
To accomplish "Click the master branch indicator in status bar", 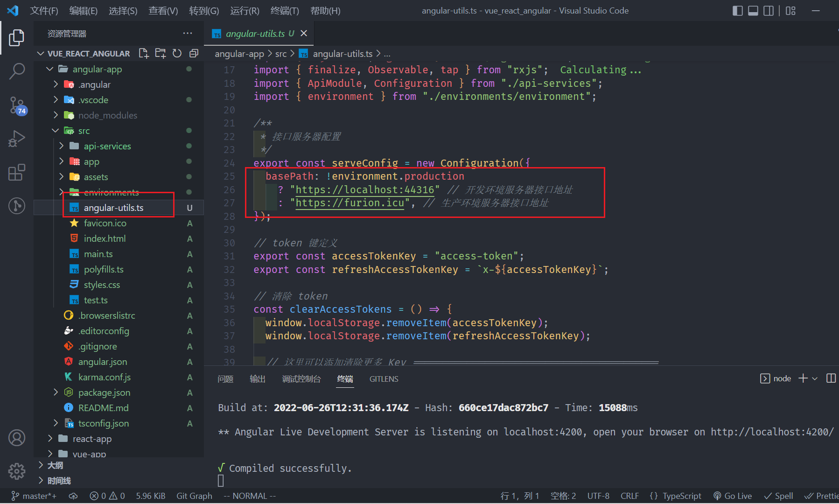I will (35, 496).
